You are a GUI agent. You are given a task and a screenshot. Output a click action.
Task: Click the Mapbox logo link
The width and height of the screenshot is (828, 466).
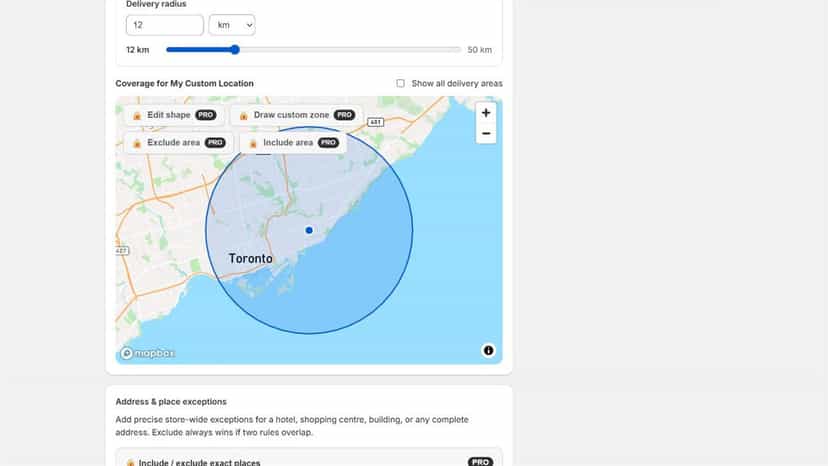pos(147,353)
